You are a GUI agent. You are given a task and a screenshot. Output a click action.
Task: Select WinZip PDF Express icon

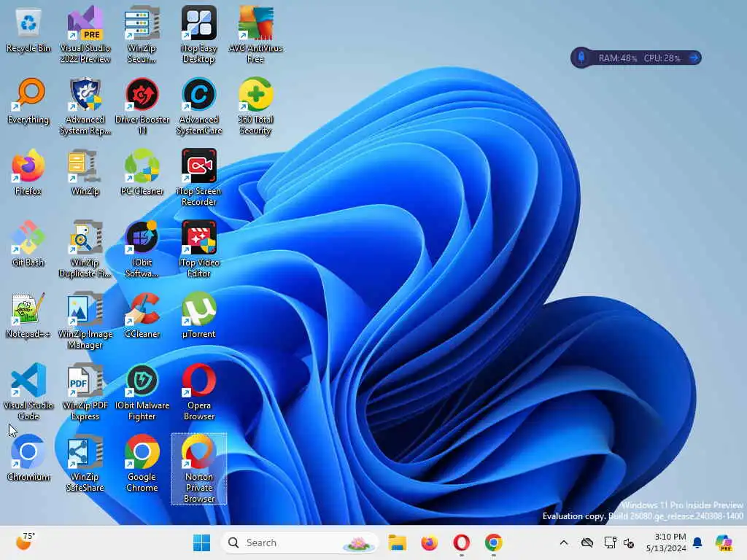[x=85, y=392]
